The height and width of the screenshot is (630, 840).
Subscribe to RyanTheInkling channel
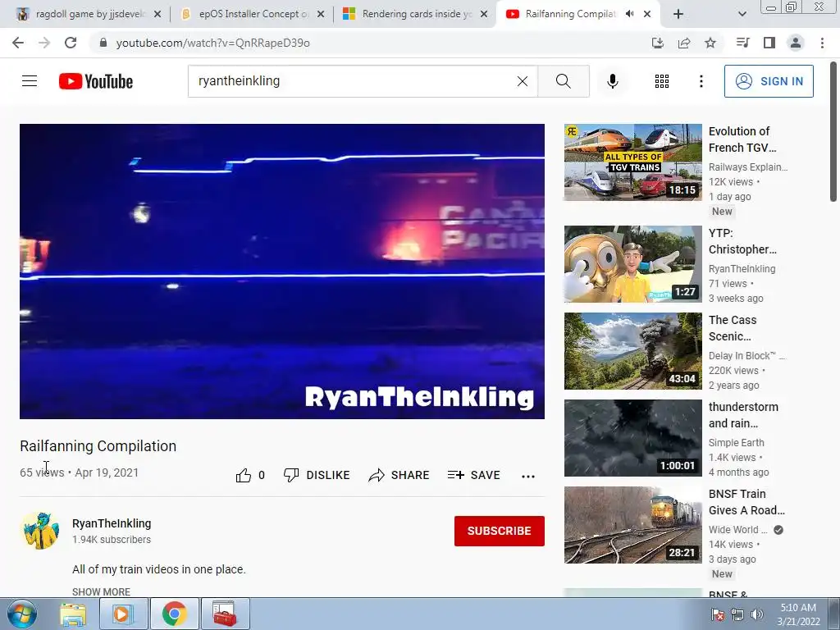pos(500,531)
